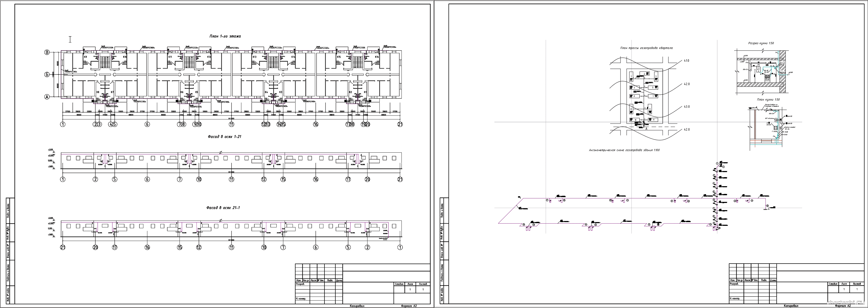Select the 'Фасад в осях 1-21' heading
This screenshot has height=308, width=868.
point(225,137)
